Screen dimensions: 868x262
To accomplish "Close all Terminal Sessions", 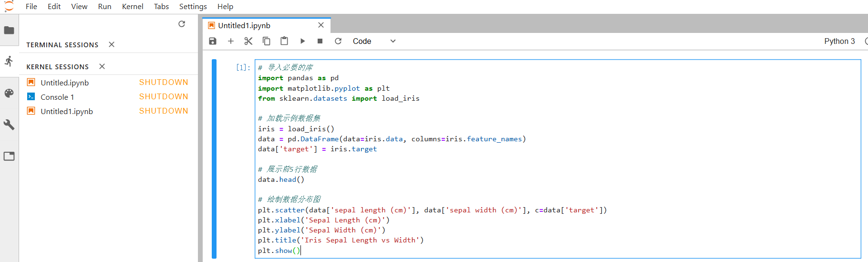I will (x=112, y=44).
